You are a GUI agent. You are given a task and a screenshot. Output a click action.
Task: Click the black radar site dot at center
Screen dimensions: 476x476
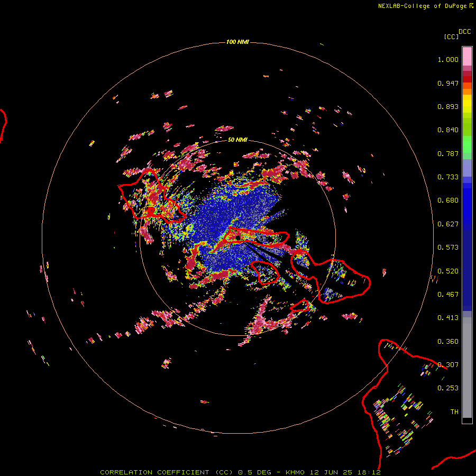tap(238, 237)
